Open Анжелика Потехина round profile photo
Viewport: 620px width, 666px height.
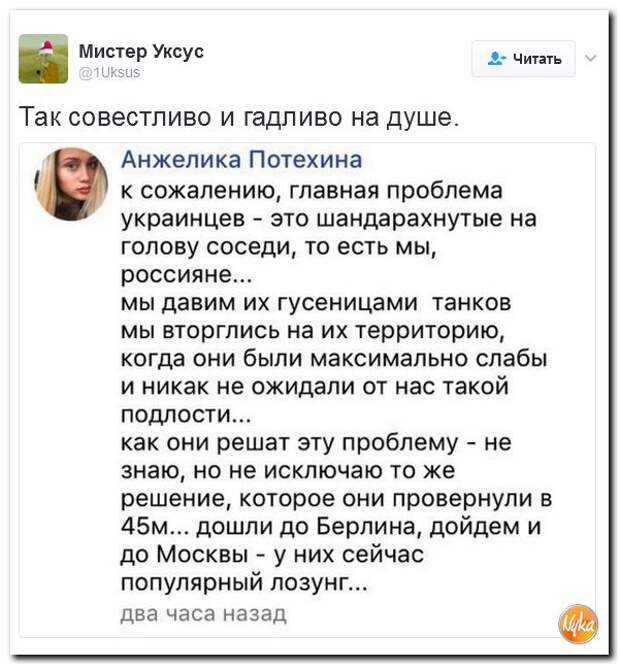(x=71, y=183)
